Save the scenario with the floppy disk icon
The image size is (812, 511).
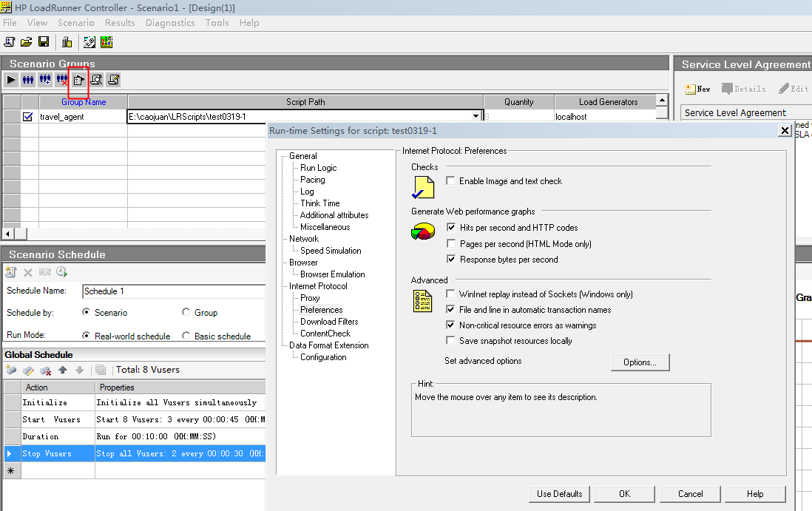44,42
